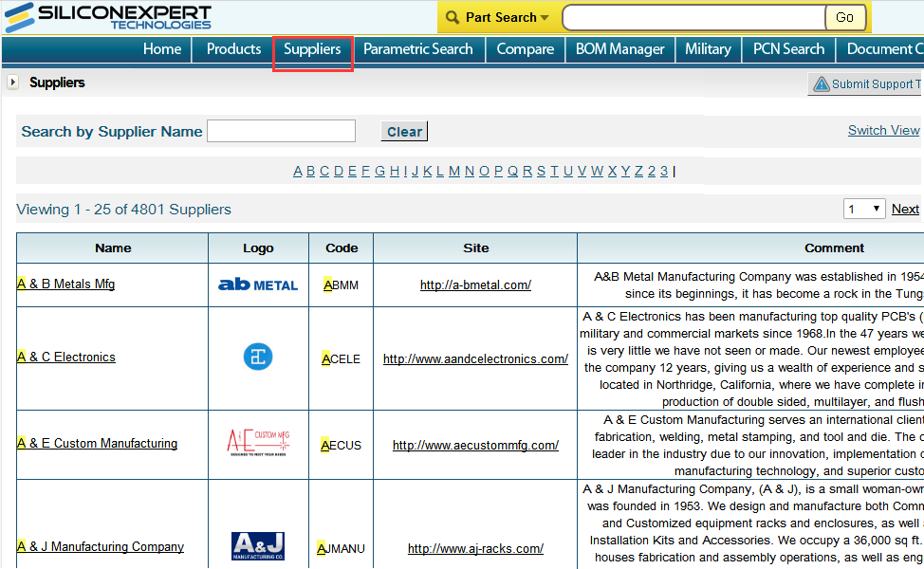Filter suppliers by letter C

(x=324, y=171)
